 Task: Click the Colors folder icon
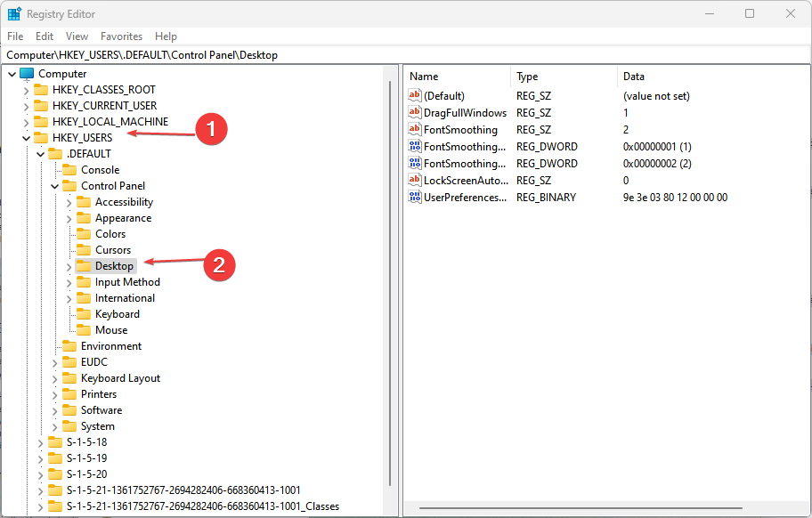(84, 234)
